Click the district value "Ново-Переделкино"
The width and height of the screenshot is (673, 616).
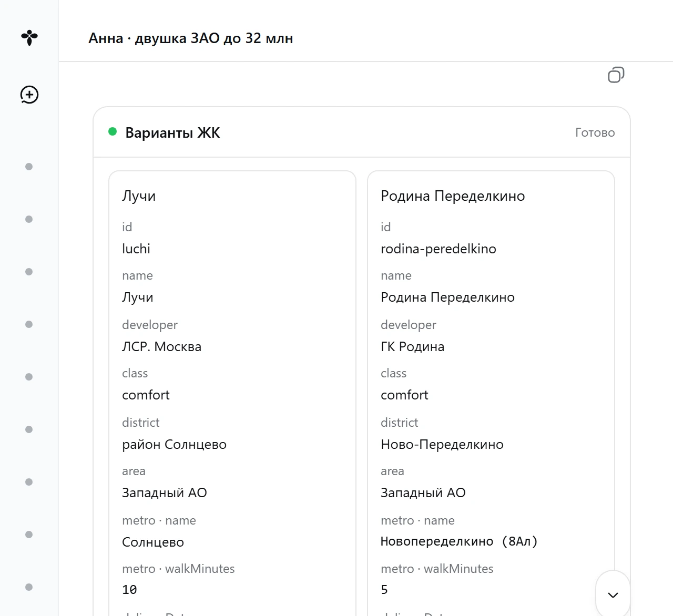pos(442,445)
